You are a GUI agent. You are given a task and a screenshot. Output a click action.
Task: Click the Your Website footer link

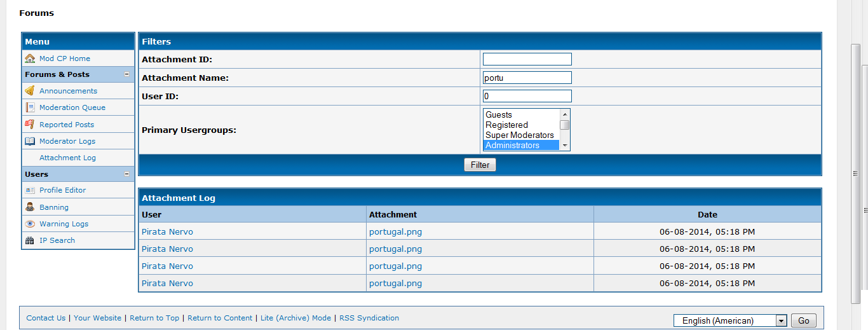point(97,318)
